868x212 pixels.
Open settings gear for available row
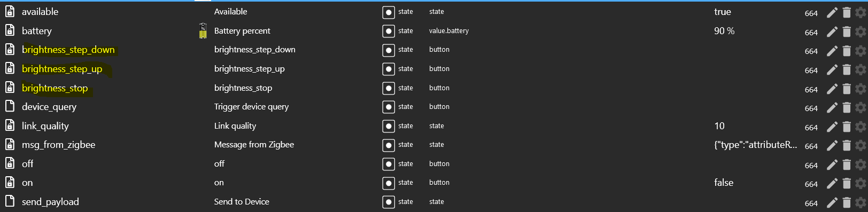861,13
